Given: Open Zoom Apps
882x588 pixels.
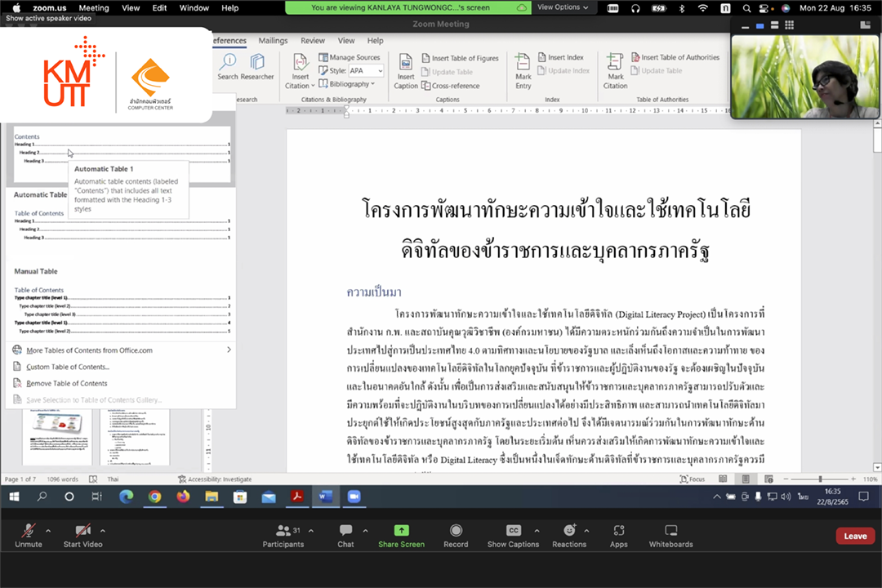Looking at the screenshot, I should (619, 535).
